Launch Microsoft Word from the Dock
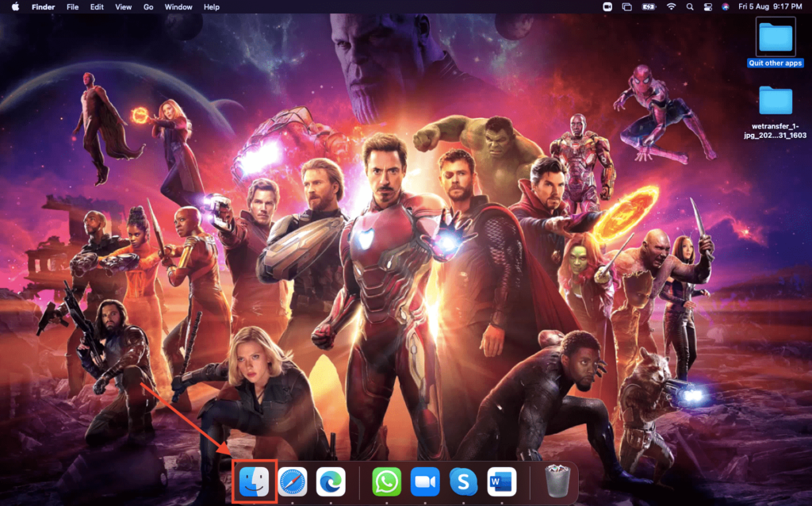Screen dimensions: 812x506 (501, 481)
